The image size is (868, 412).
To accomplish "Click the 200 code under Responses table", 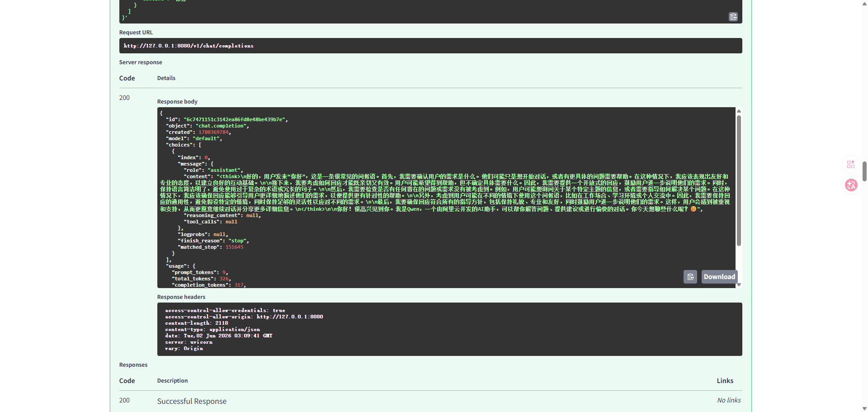I will (x=124, y=400).
